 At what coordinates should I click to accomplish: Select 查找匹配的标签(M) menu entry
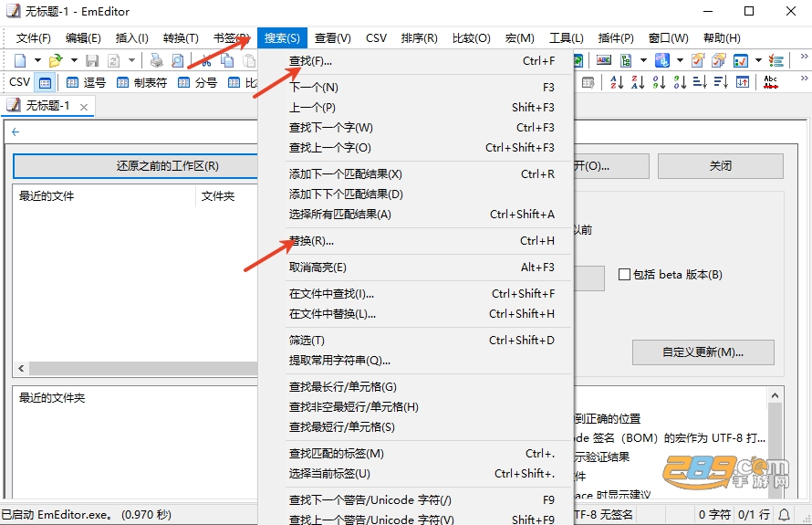(415, 454)
